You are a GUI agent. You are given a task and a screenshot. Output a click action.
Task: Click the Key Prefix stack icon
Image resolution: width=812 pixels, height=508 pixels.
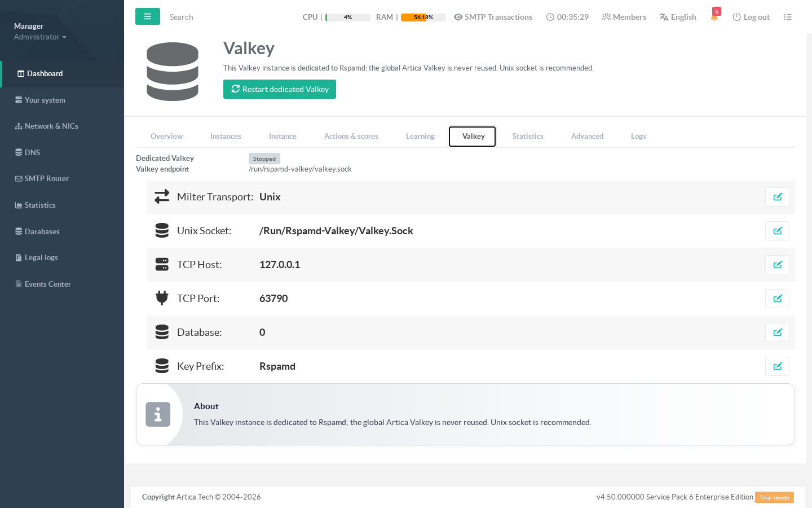click(x=162, y=366)
